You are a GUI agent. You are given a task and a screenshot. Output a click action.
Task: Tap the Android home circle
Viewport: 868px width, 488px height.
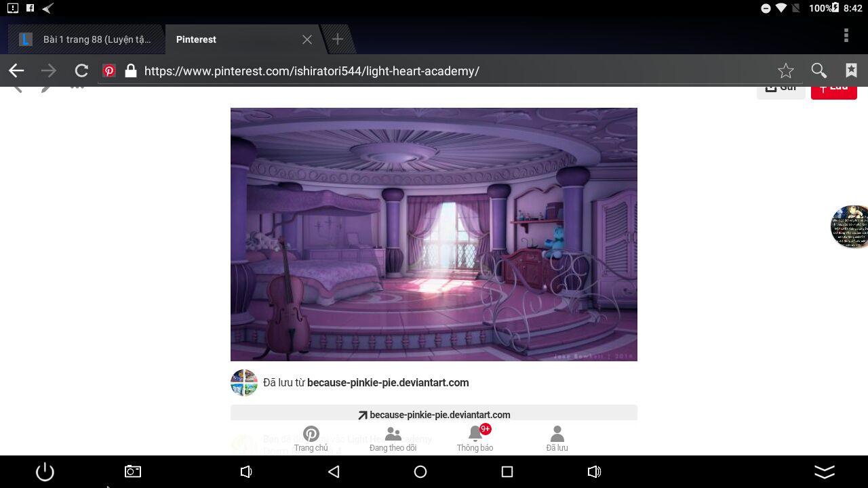tap(420, 472)
